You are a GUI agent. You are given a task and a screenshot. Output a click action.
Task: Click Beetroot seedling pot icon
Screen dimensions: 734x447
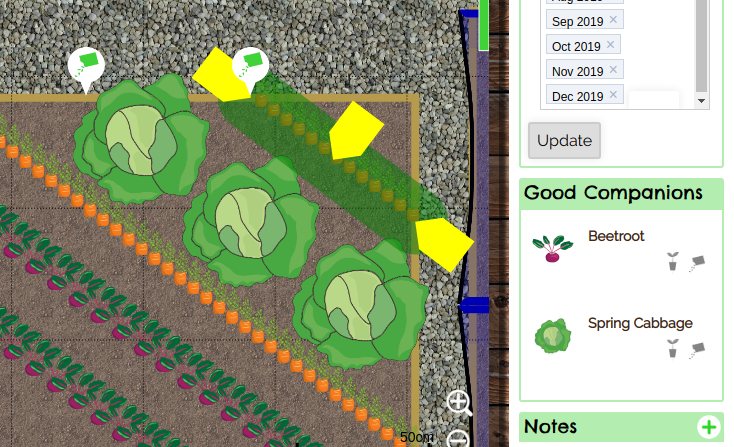(673, 261)
